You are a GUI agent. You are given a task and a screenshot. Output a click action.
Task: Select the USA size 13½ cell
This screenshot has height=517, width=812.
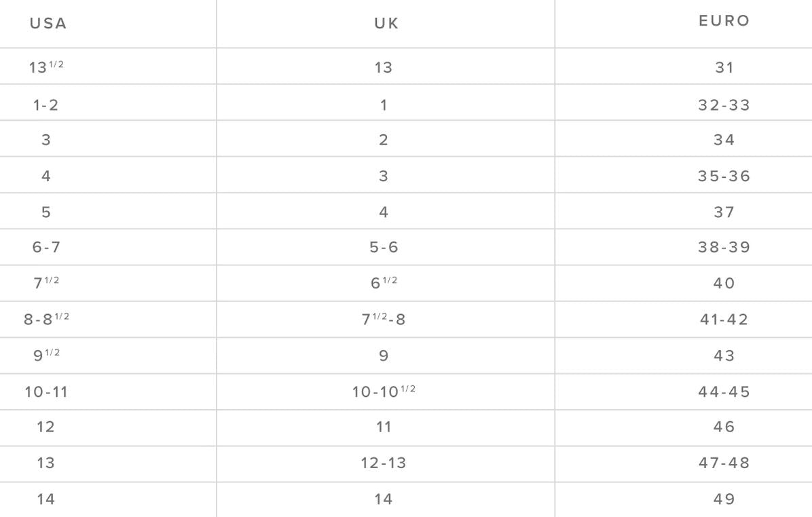click(47, 67)
